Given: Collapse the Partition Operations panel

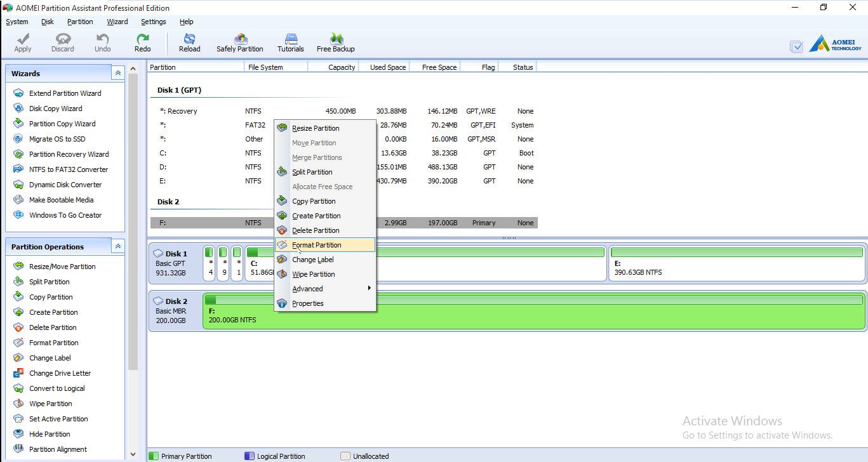Looking at the screenshot, I should tap(117, 247).
